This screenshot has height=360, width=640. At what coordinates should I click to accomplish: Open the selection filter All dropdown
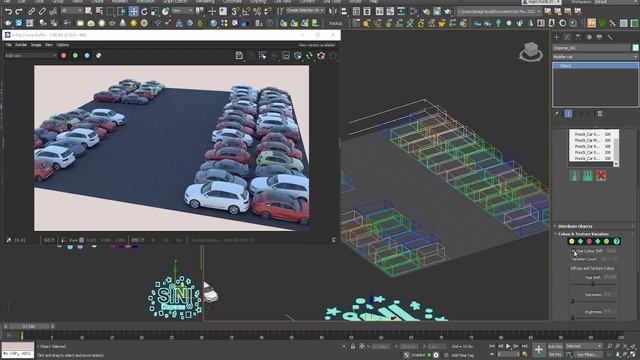[x=71, y=10]
